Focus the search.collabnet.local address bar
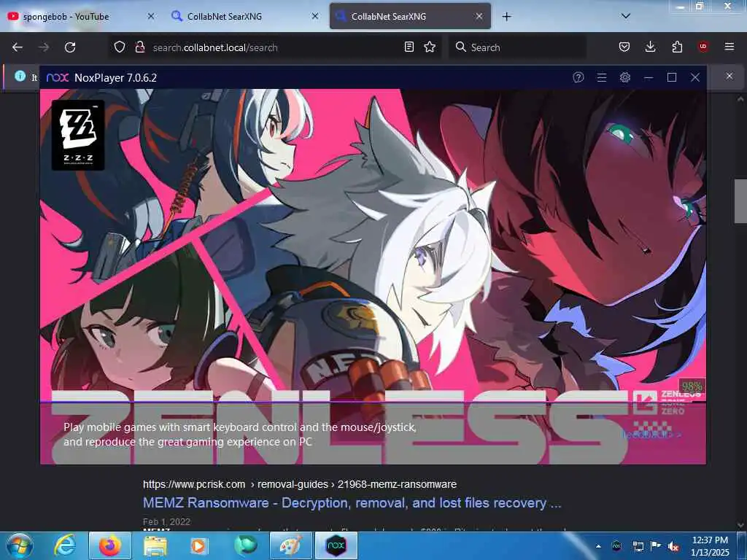Viewport: 747px width, 560px height. coord(274,47)
